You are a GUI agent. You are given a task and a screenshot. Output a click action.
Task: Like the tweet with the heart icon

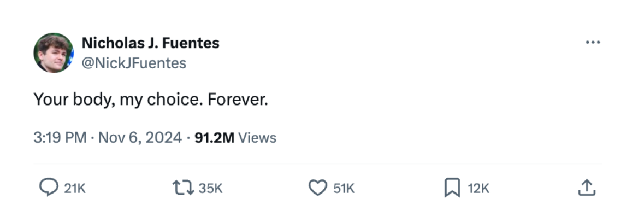(x=317, y=189)
